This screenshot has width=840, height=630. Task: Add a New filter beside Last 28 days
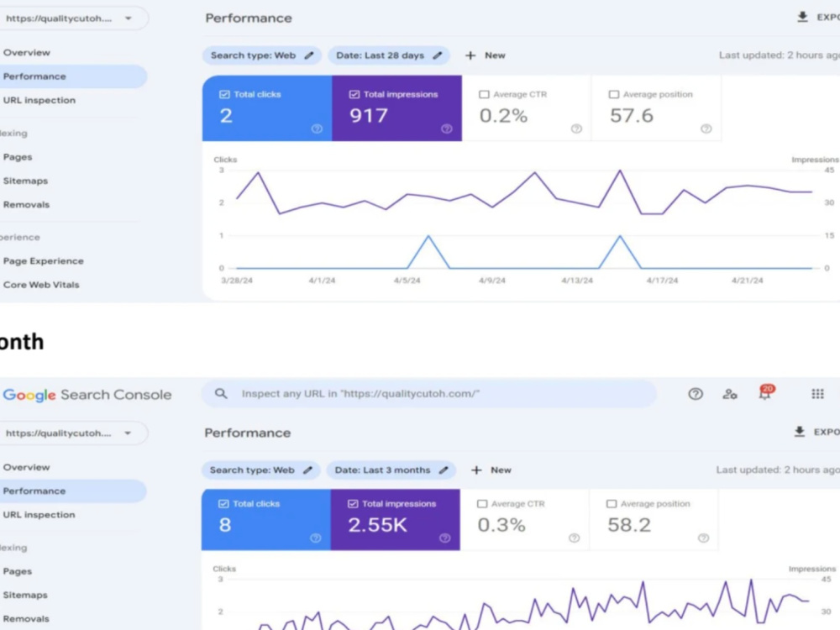pos(486,55)
